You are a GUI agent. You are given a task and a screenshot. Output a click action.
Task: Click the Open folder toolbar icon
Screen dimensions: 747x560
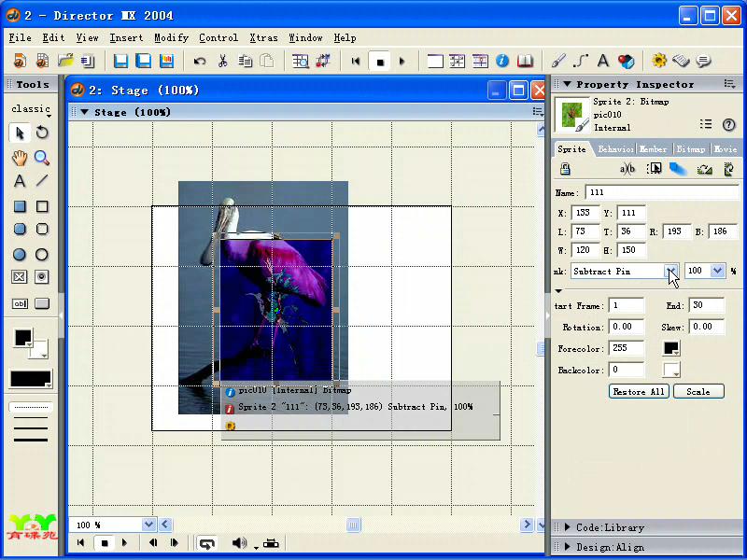(65, 61)
